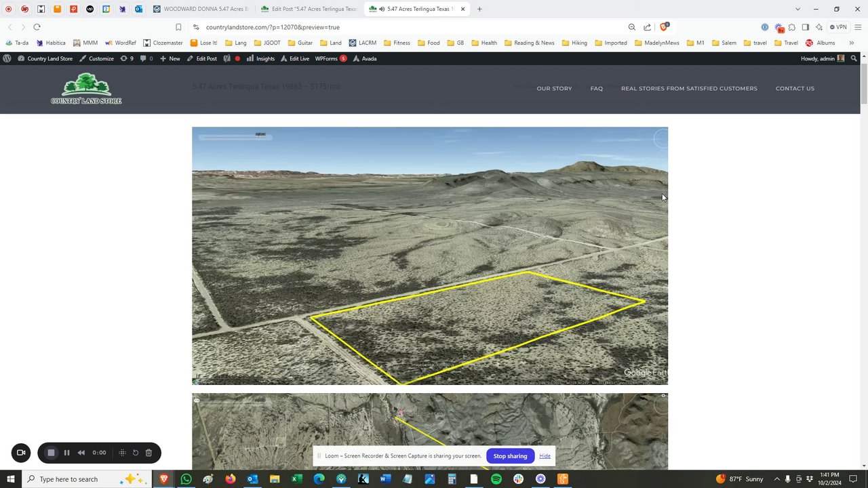Expand the Guitar bookmarks folder
The height and width of the screenshot is (488, 868).
[x=300, y=43]
